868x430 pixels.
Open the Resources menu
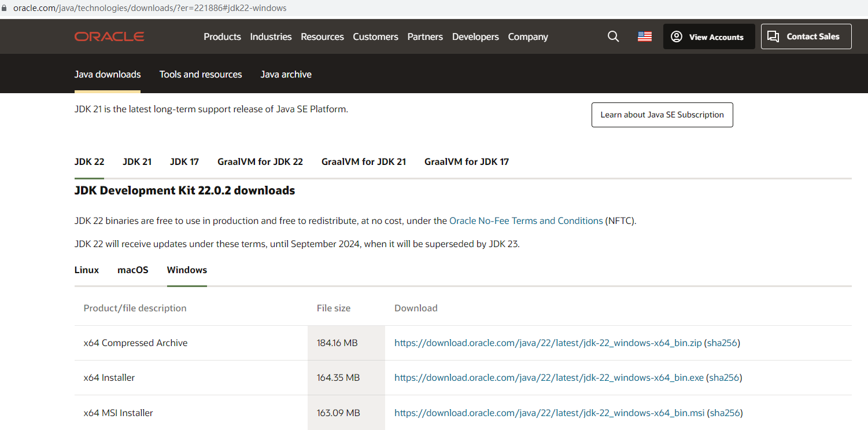coord(322,36)
